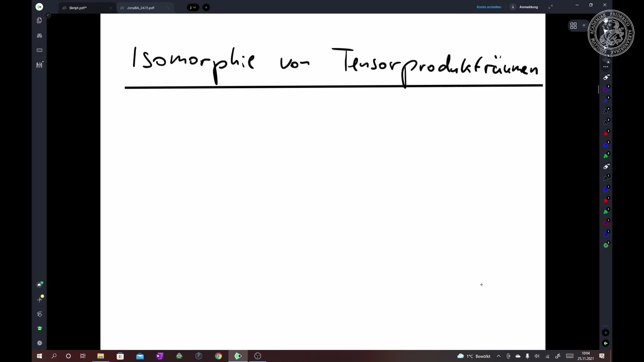Toggle the grid view layout
The height and width of the screenshot is (362, 644).
pyautogui.click(x=574, y=25)
